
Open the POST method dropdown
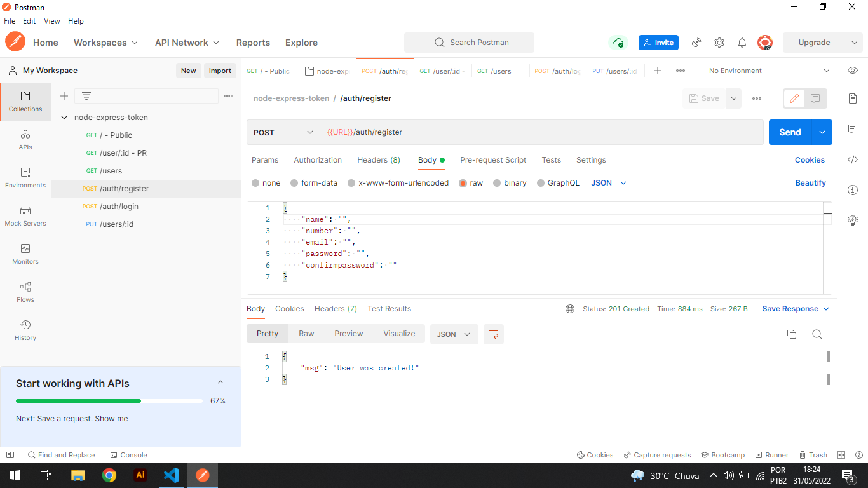click(x=283, y=132)
